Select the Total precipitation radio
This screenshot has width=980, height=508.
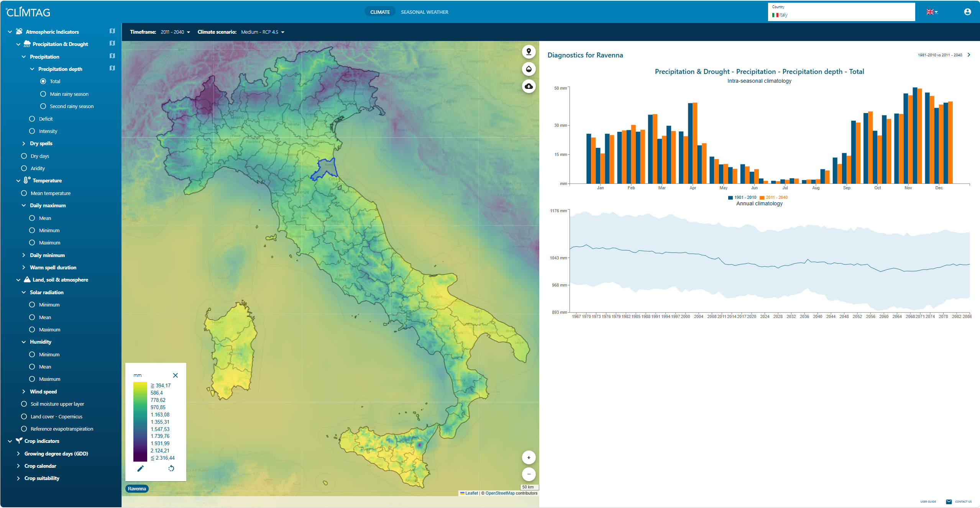coord(43,81)
